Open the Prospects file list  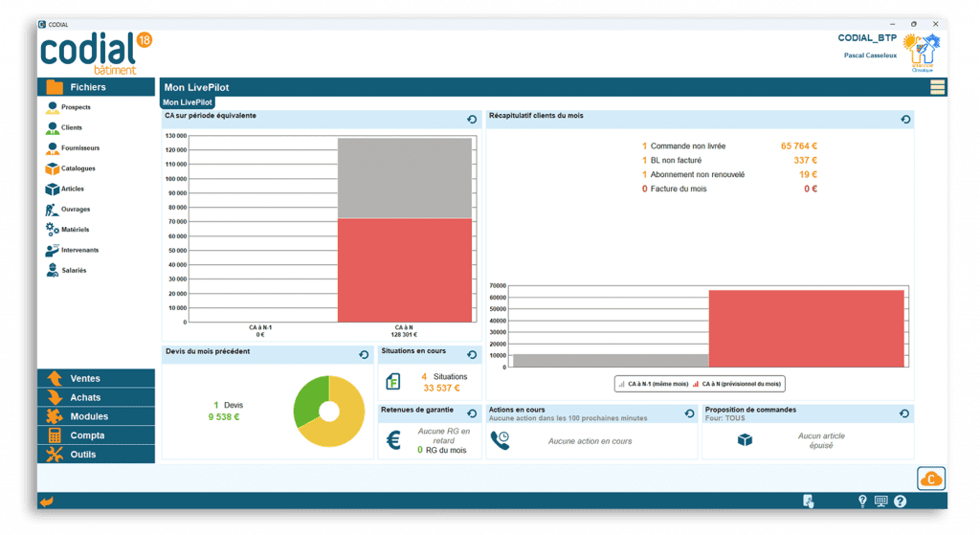(68, 107)
